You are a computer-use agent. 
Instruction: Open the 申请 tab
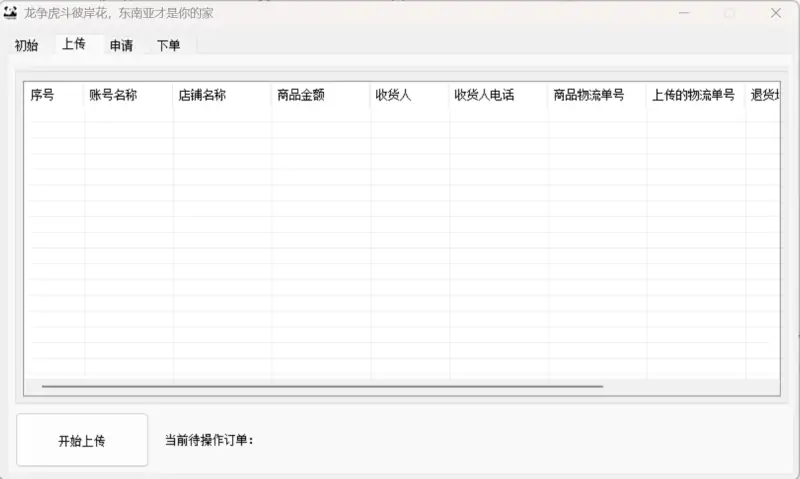[121, 45]
